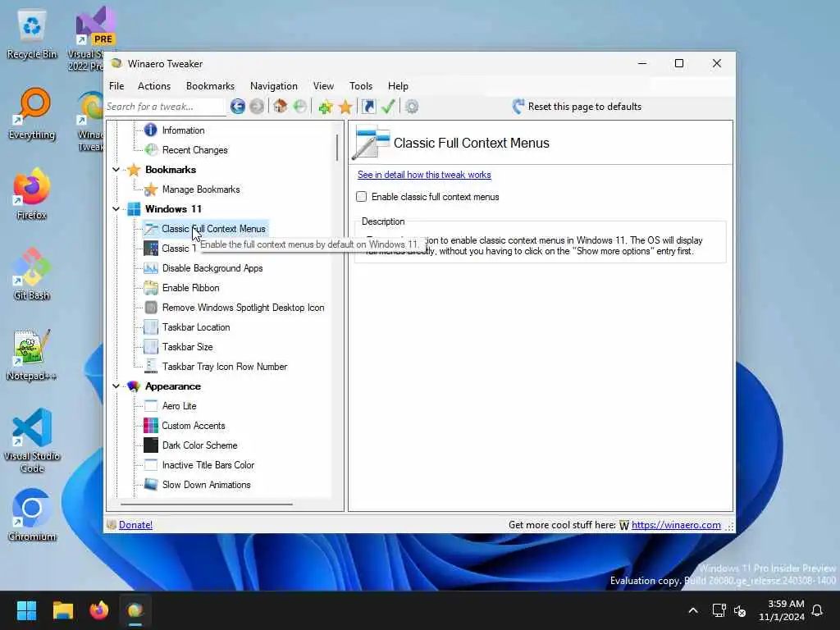Select Custom Accents text in tree
Viewport: 840px width, 630px height.
[x=194, y=426]
